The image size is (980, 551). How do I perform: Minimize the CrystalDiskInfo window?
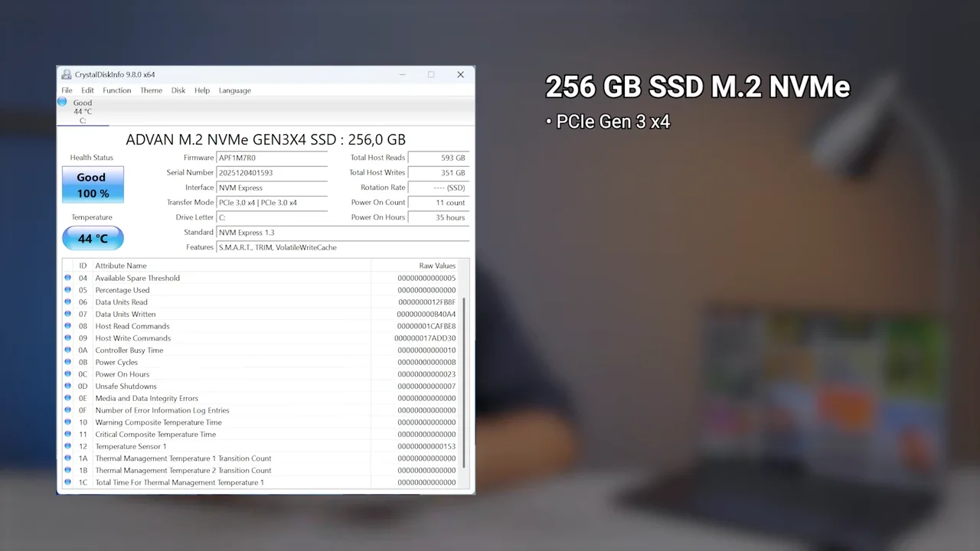(x=402, y=74)
